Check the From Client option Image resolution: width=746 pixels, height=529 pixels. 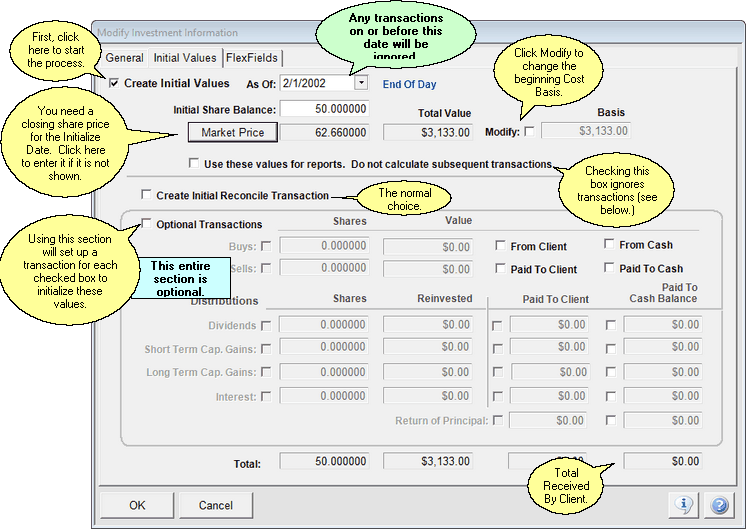pyautogui.click(x=501, y=245)
